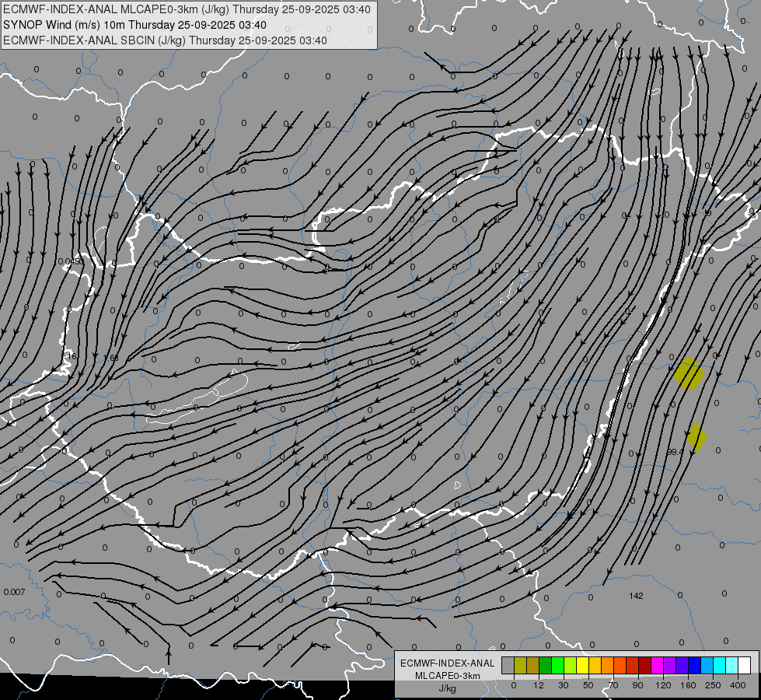
Task: Click the legend tick value '30'
Action: (564, 685)
